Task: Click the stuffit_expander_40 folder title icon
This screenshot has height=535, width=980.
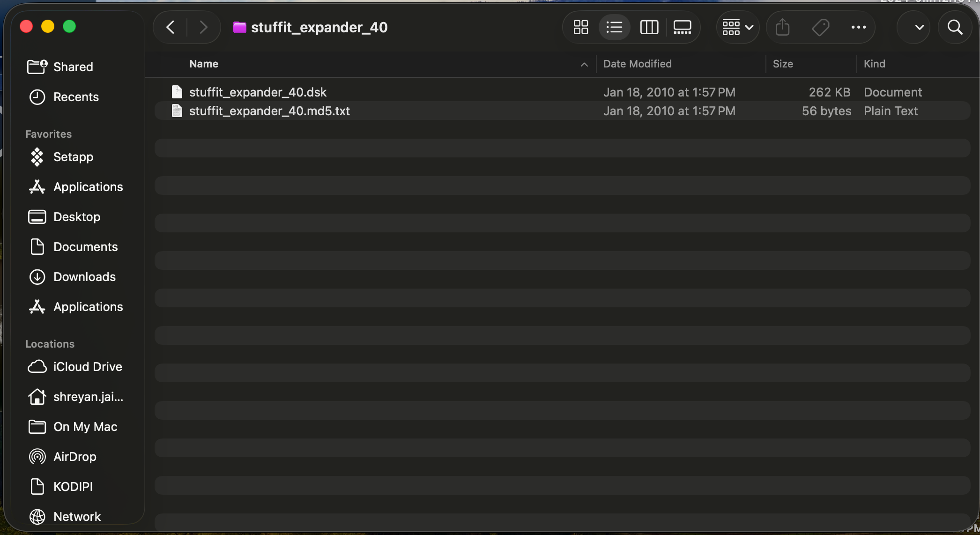Action: [240, 27]
